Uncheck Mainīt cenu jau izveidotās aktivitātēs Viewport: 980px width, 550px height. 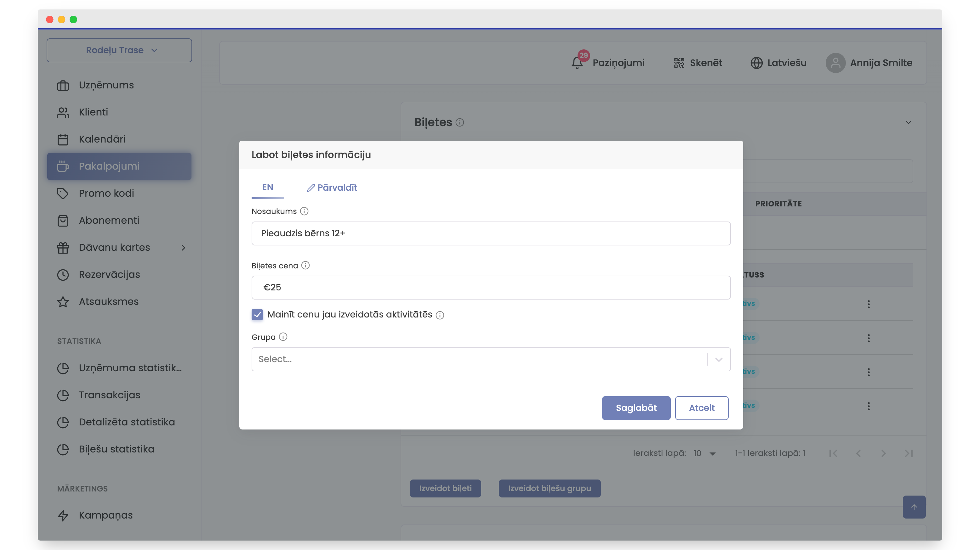257,315
